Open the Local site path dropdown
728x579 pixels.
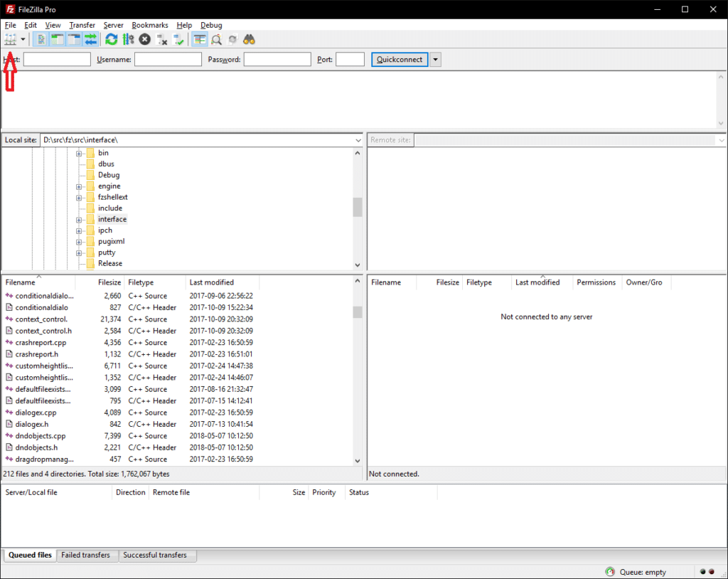358,140
